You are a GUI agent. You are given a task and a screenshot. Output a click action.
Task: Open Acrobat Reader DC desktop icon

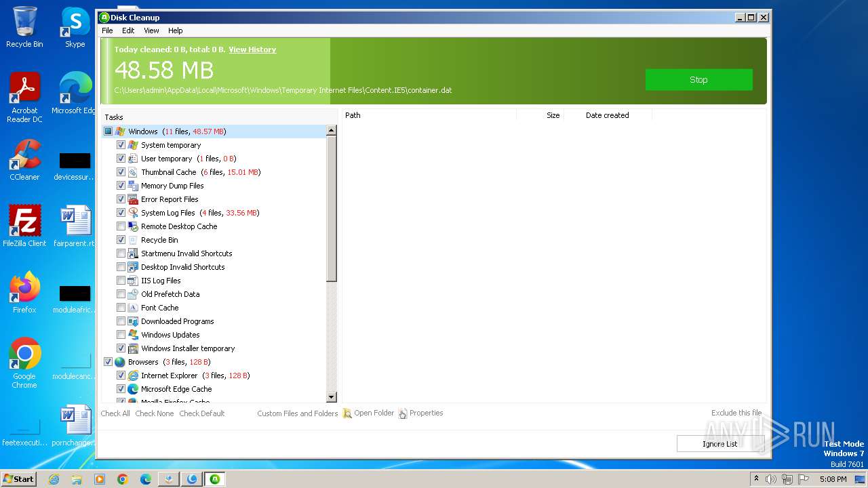pyautogui.click(x=24, y=98)
